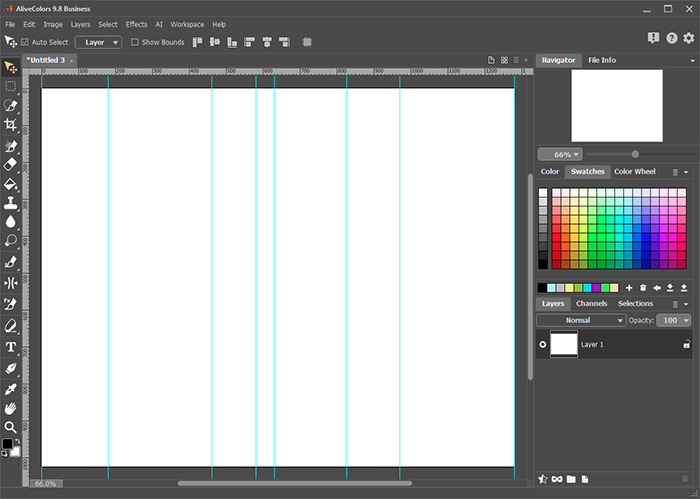Click the align bottom edges icon
The width and height of the screenshot is (700, 499).
tap(232, 42)
